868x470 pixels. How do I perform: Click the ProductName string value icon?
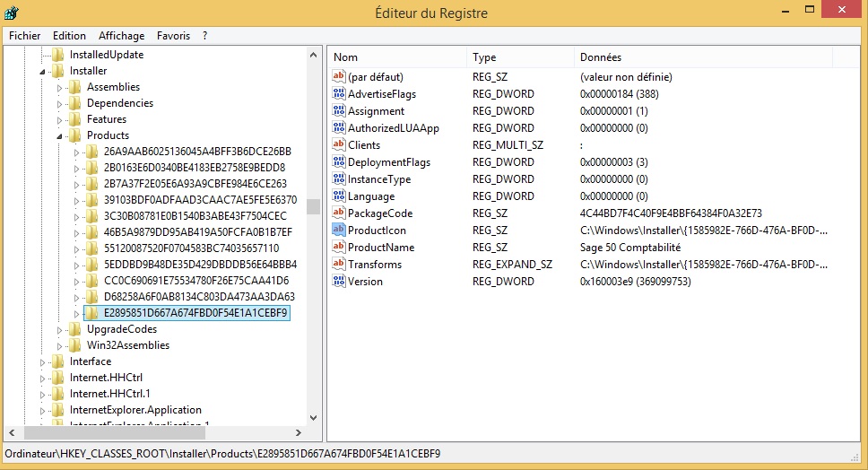click(339, 248)
